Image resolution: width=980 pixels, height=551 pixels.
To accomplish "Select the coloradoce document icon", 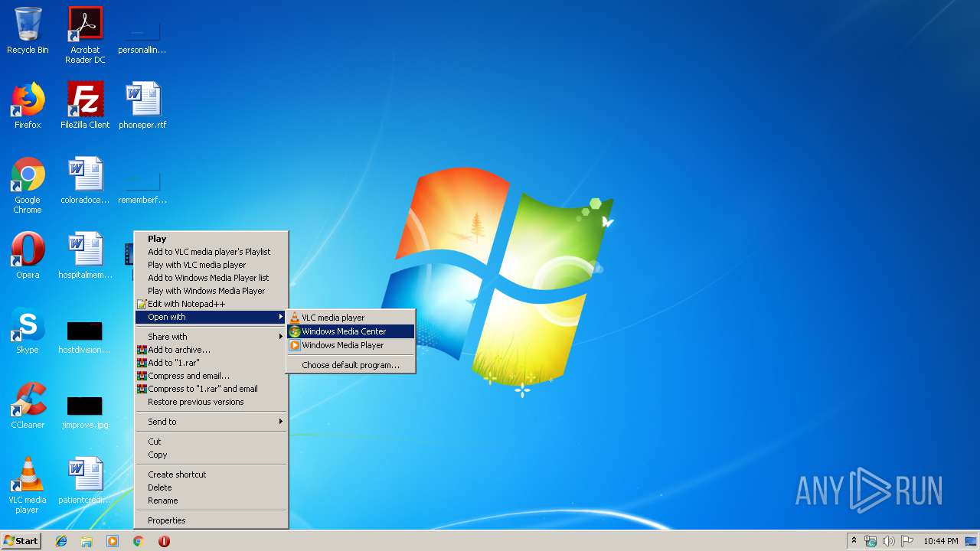I will [x=85, y=181].
